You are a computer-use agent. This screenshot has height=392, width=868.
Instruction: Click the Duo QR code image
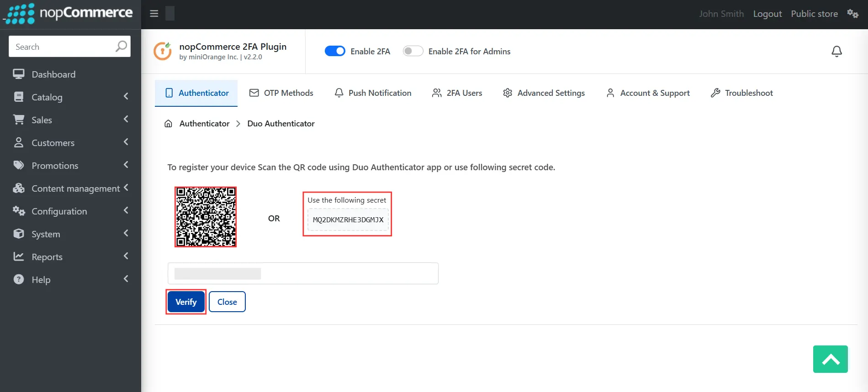(206, 217)
